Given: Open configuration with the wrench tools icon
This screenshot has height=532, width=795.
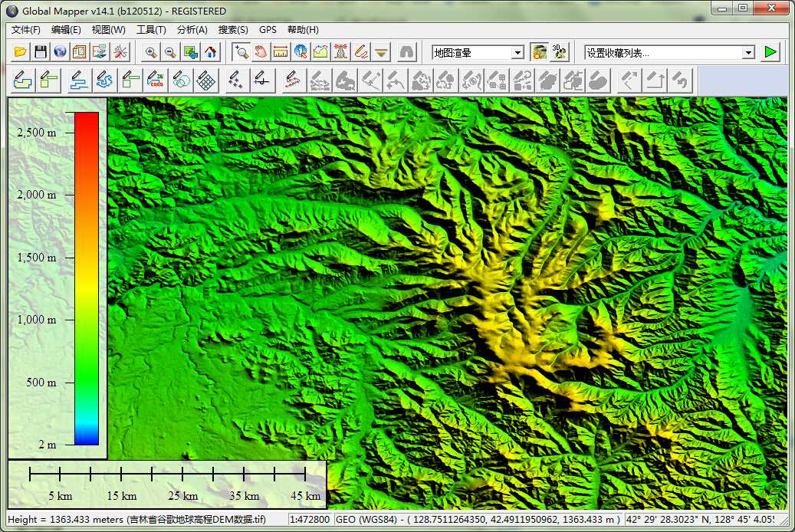Looking at the screenshot, I should [120, 51].
